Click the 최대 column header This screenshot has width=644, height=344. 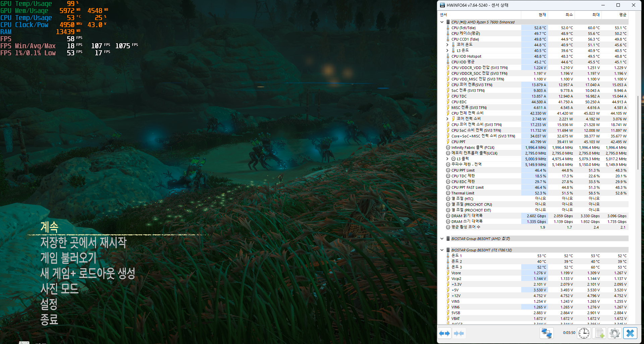pos(588,15)
